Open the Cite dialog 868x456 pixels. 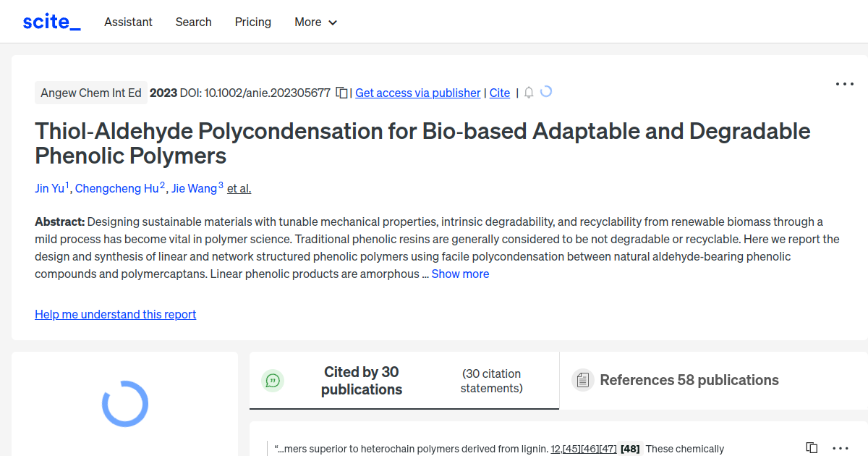pyautogui.click(x=499, y=93)
